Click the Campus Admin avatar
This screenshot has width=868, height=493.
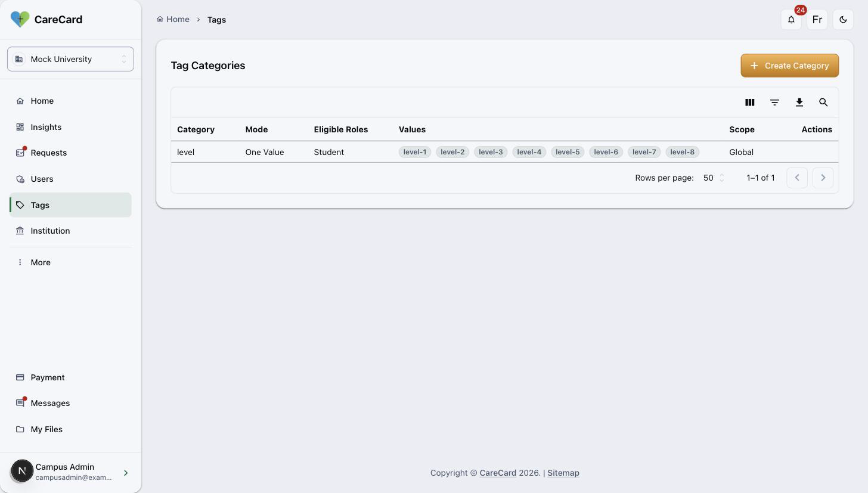[22, 471]
